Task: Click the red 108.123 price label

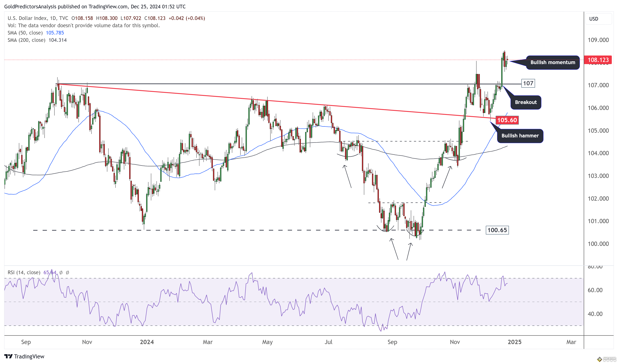Action: pyautogui.click(x=598, y=60)
